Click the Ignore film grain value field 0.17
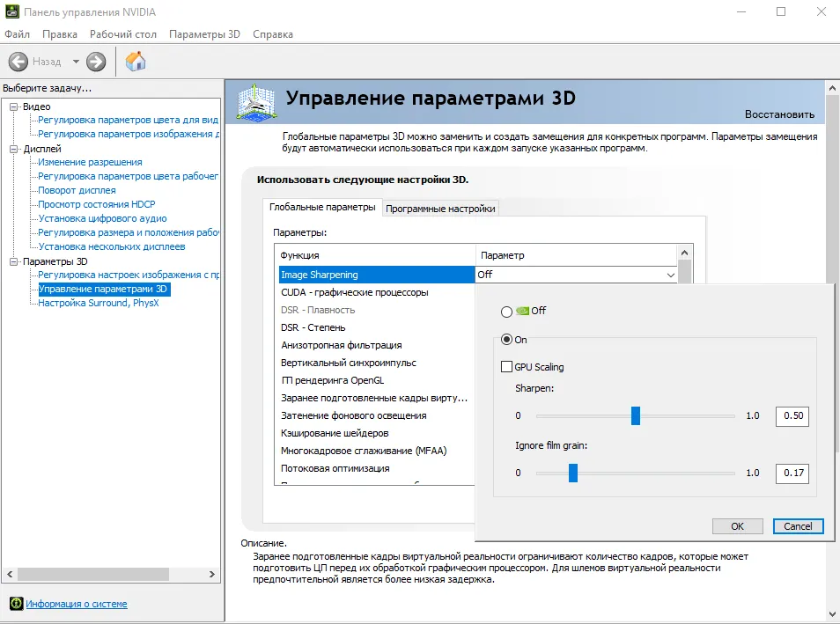Viewport: 840px width, 624px height. coord(792,473)
